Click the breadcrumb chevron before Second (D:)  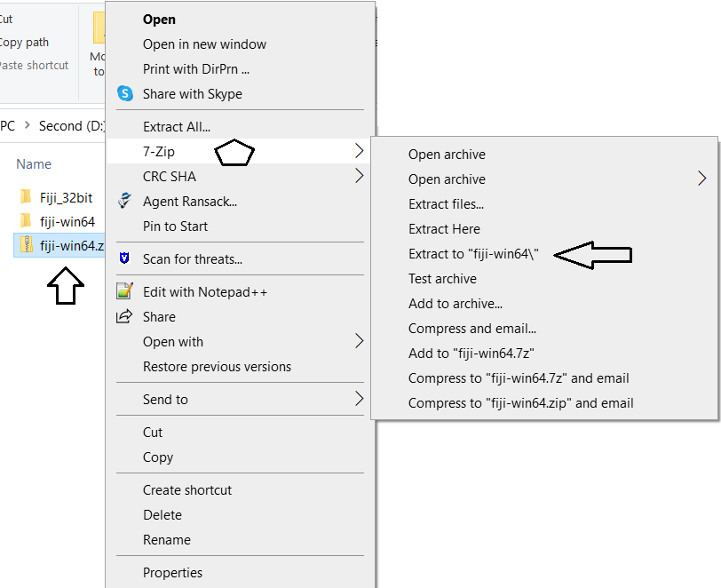point(28,124)
